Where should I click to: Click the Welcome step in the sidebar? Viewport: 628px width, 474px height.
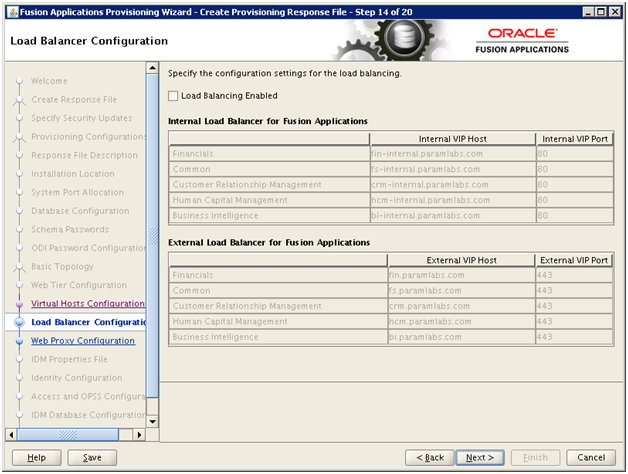49,81
